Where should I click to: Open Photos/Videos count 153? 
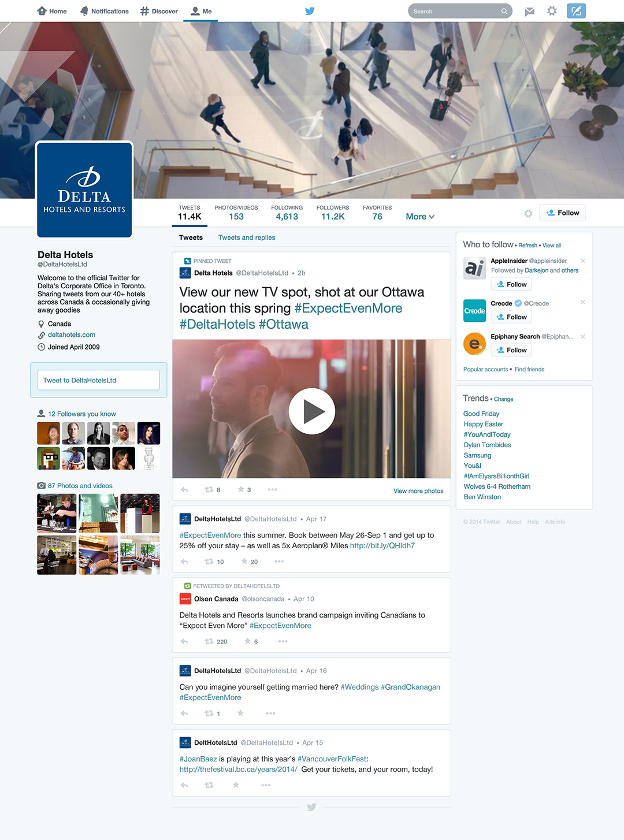(236, 213)
